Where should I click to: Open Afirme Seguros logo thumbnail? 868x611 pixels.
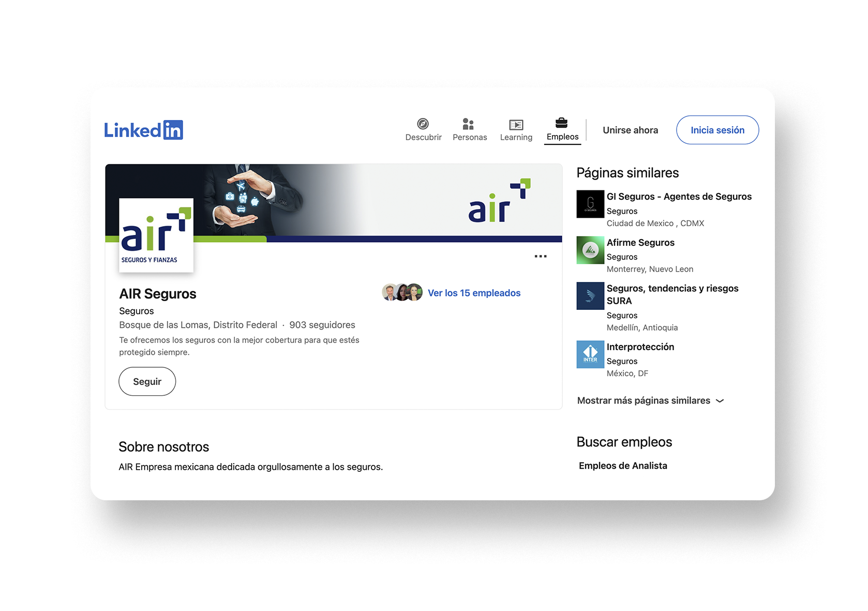pos(590,250)
